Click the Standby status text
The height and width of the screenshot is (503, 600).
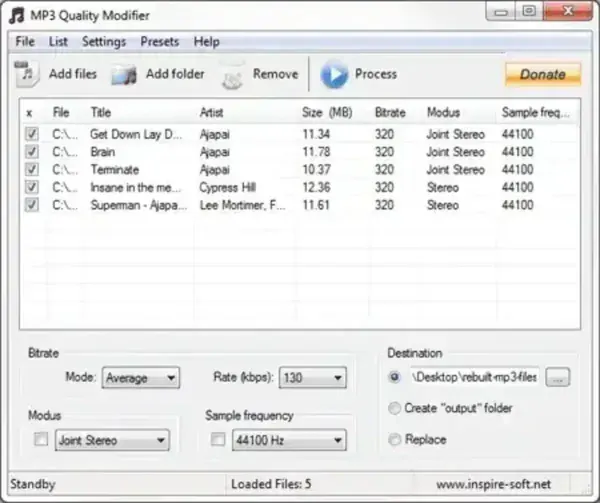pos(33,484)
